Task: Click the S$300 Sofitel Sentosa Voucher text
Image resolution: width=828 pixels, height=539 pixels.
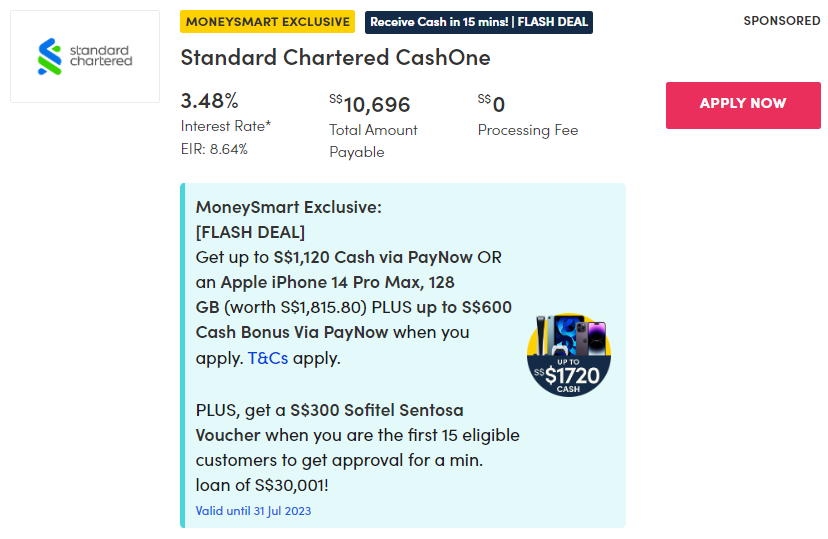Action: [x=337, y=423]
